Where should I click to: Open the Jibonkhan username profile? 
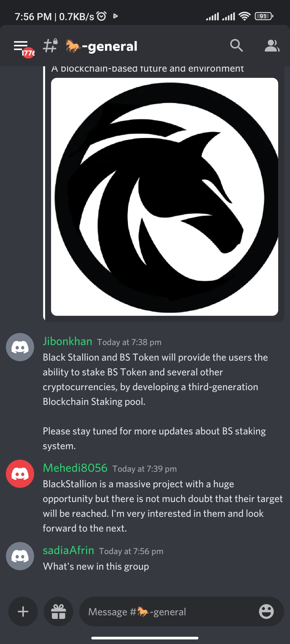67,341
